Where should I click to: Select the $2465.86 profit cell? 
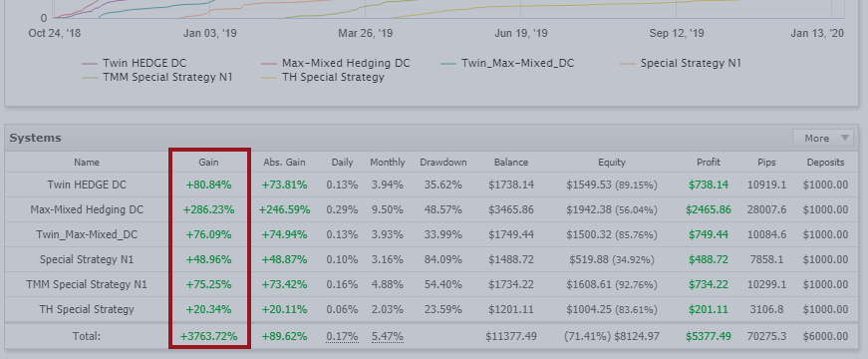[709, 210]
